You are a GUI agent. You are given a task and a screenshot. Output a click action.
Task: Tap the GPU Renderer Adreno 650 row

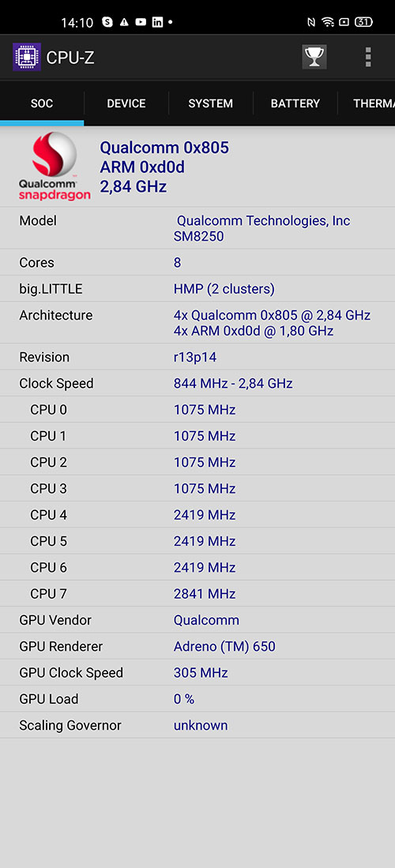point(197,646)
